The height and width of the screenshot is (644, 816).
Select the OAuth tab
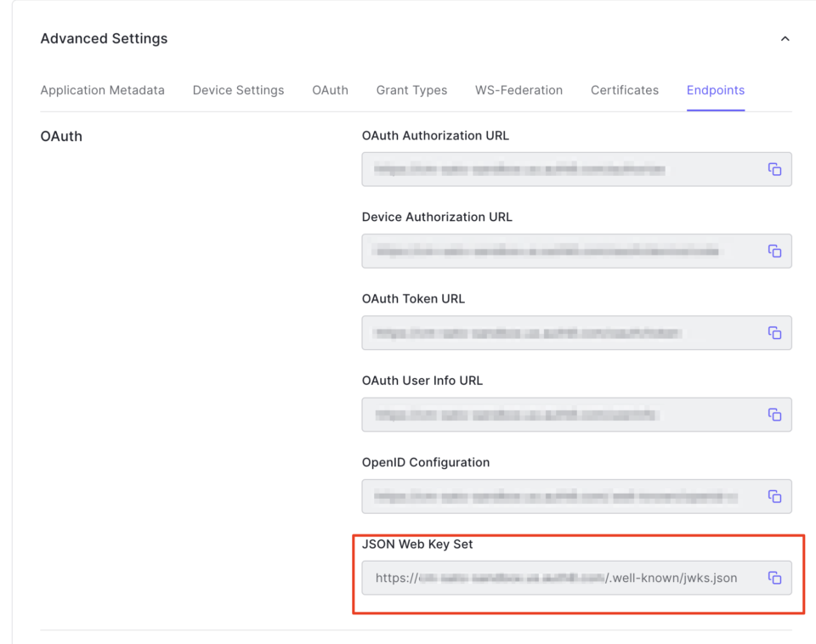[330, 89]
